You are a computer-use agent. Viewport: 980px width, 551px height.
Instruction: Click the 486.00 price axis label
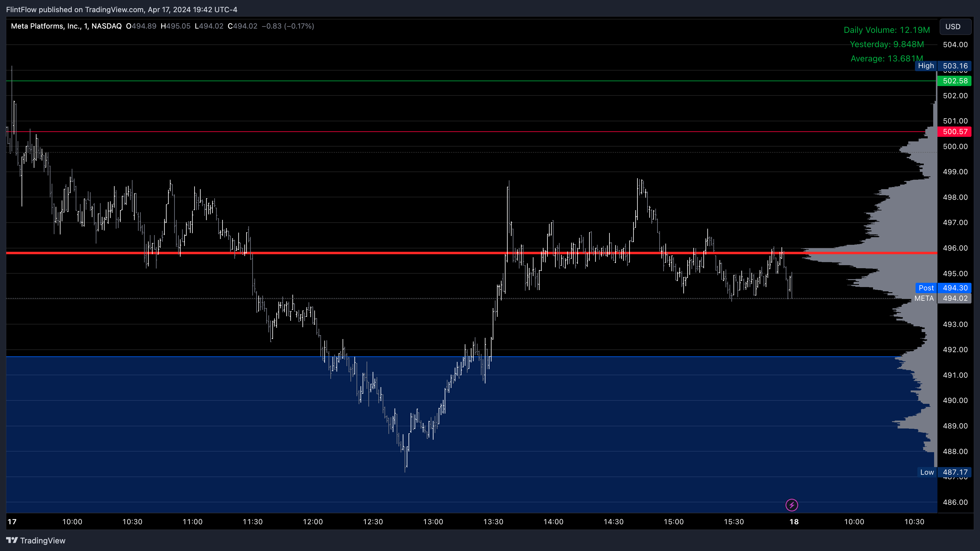pos(955,502)
